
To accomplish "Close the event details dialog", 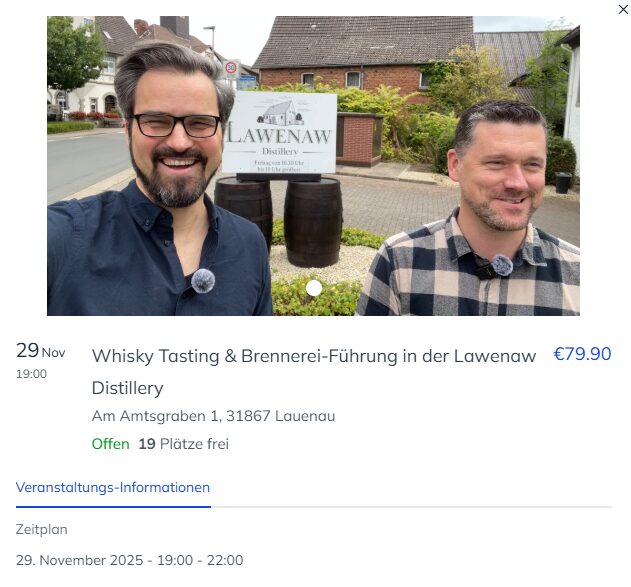I will coord(623,9).
